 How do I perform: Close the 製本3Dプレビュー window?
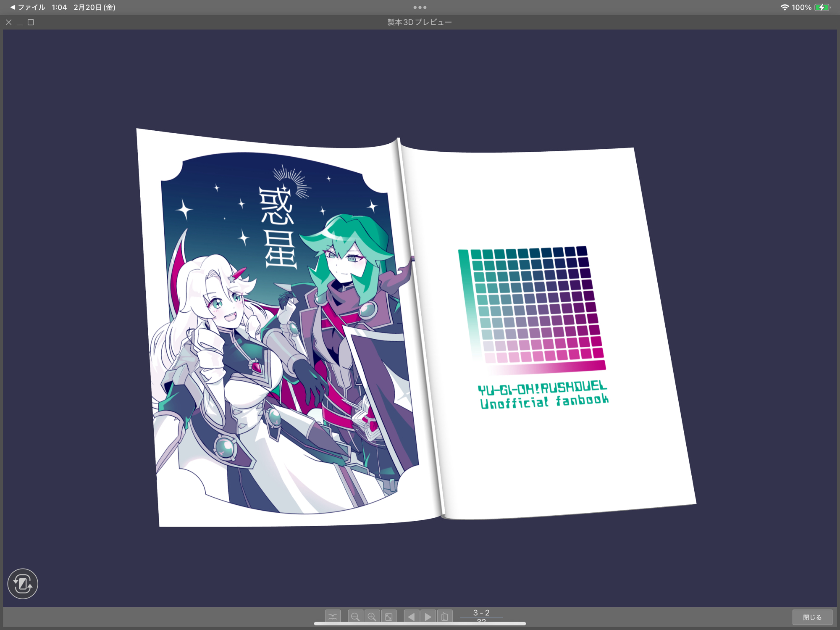[x=9, y=22]
